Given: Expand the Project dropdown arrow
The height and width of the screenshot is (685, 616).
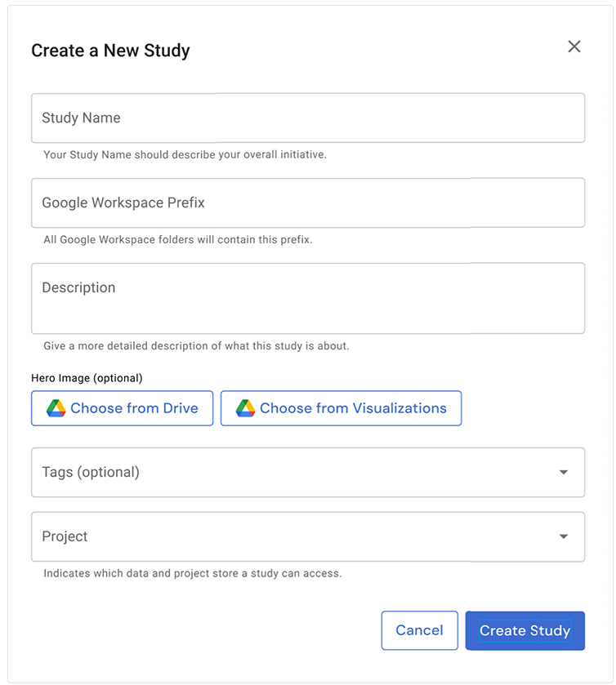Looking at the screenshot, I should click(563, 536).
